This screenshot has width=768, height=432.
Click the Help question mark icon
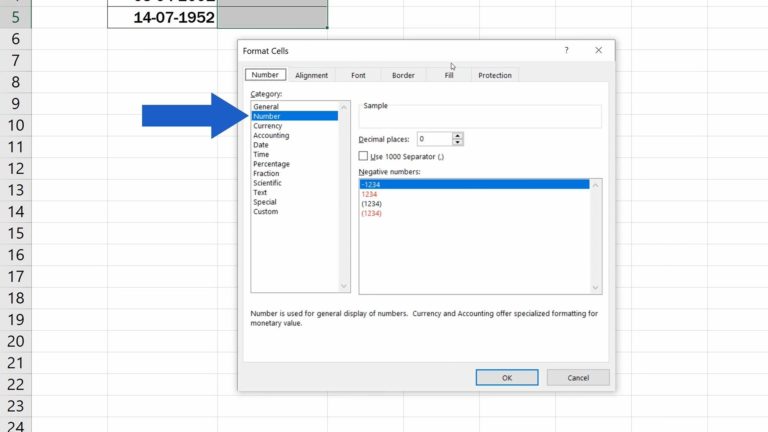(x=566, y=50)
